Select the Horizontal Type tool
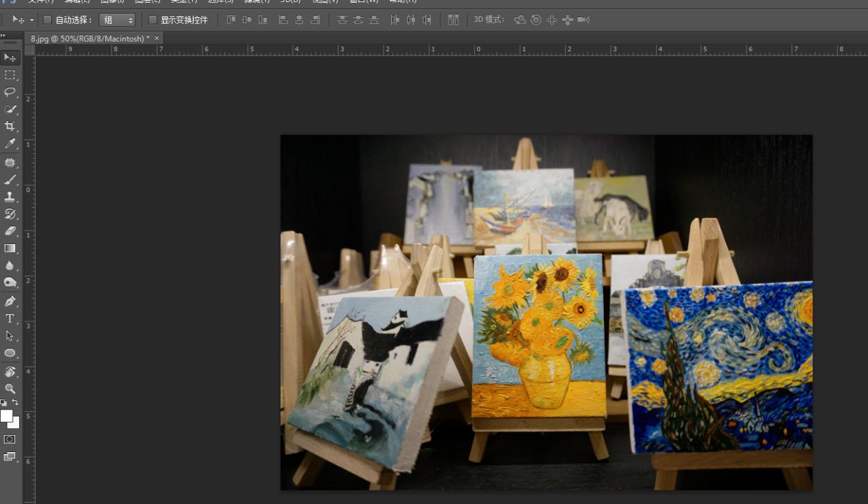 tap(10, 319)
